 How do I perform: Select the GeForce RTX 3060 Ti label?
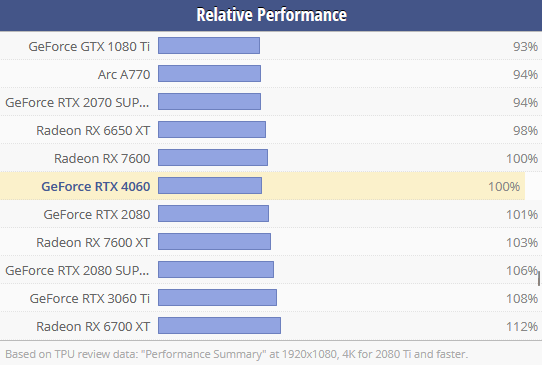point(90,298)
